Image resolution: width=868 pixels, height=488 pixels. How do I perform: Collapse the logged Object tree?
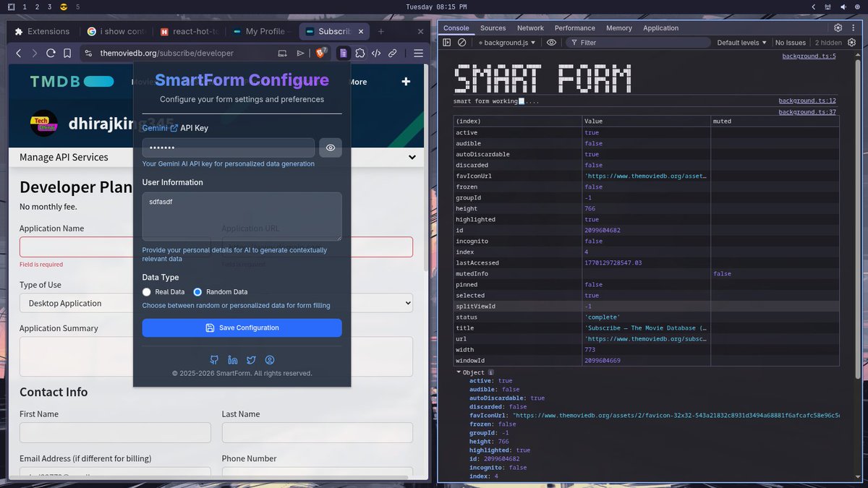459,372
